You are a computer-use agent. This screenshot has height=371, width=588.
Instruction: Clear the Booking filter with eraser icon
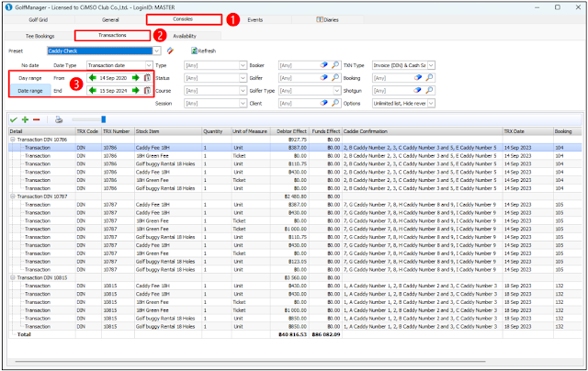click(418, 77)
